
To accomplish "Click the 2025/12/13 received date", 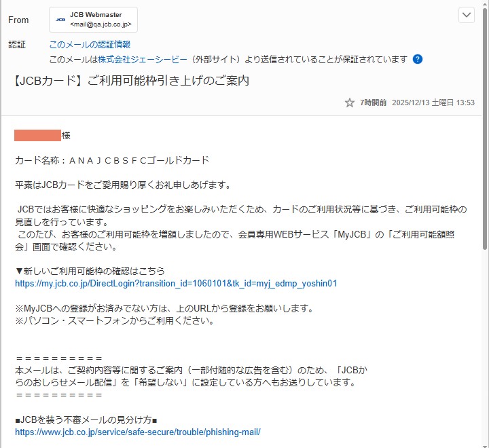I will click(x=412, y=102).
